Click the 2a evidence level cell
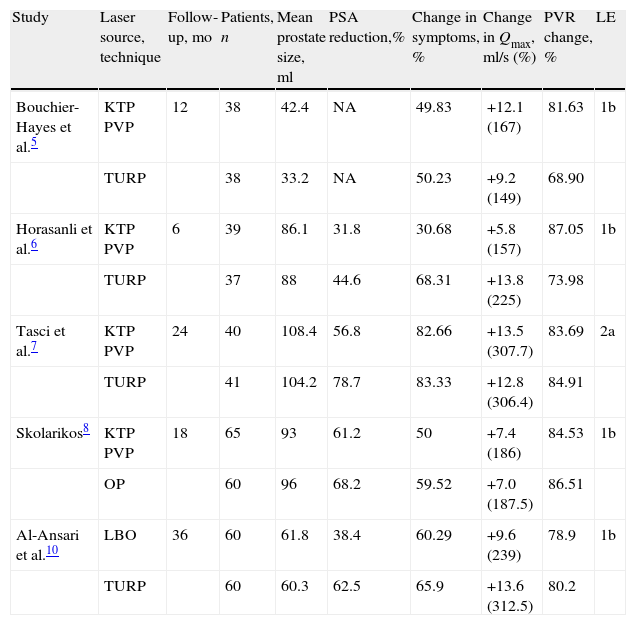The image size is (636, 625). click(606, 331)
